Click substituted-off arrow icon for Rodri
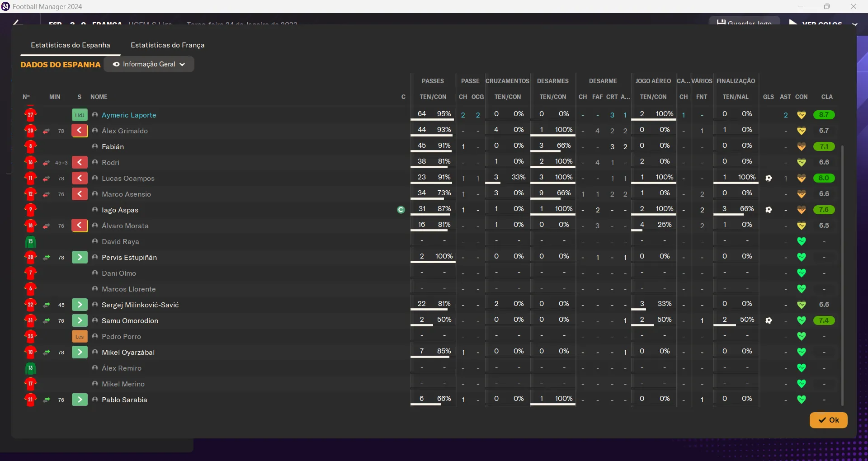This screenshot has width=868, height=461. click(80, 163)
